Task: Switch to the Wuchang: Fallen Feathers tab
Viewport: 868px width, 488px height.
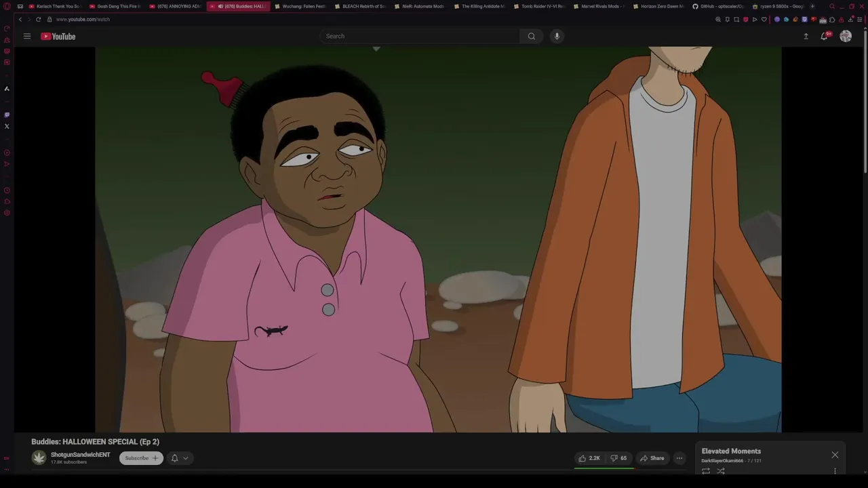Action: (300, 6)
